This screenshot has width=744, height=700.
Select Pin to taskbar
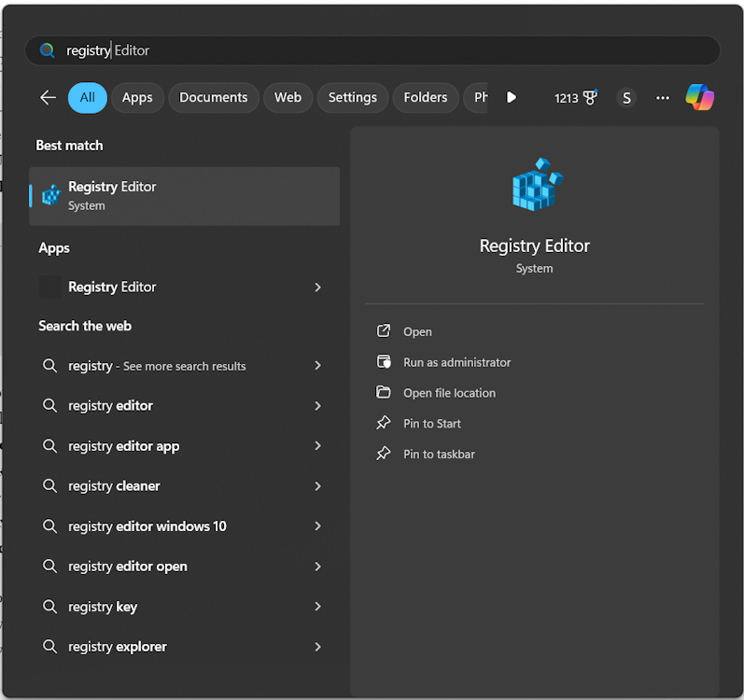[439, 455]
